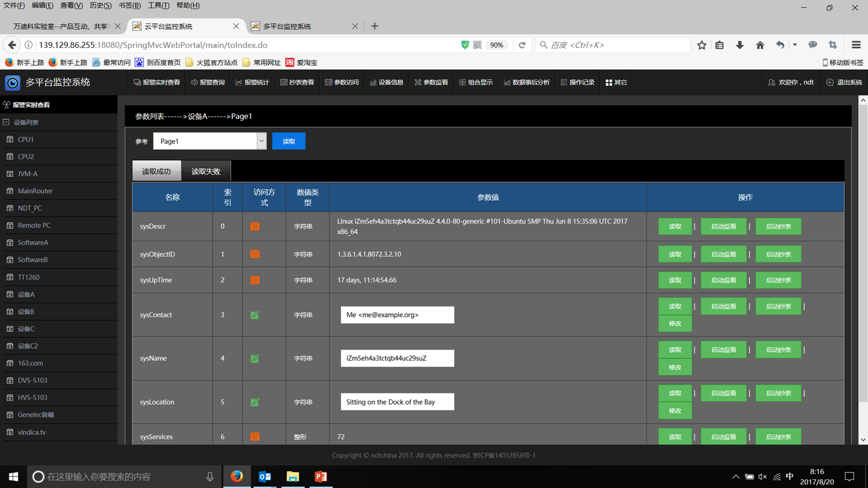Collapse the 设备列表 tree
This screenshot has height=488, width=868.
coord(6,122)
